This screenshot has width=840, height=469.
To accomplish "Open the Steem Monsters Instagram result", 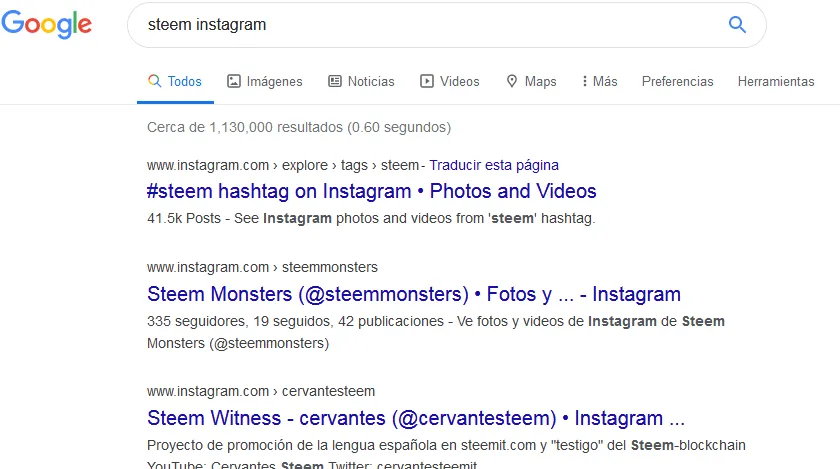I will point(414,294).
